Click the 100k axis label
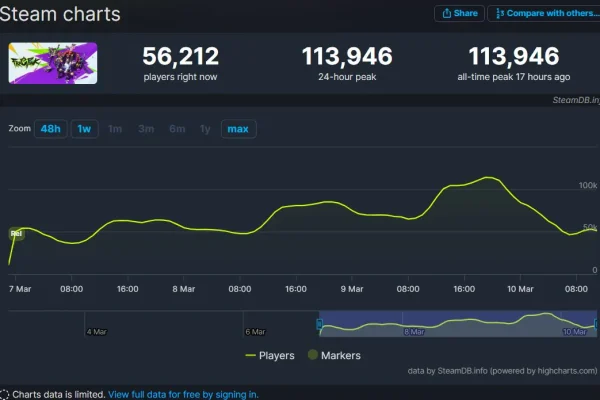 [588, 185]
